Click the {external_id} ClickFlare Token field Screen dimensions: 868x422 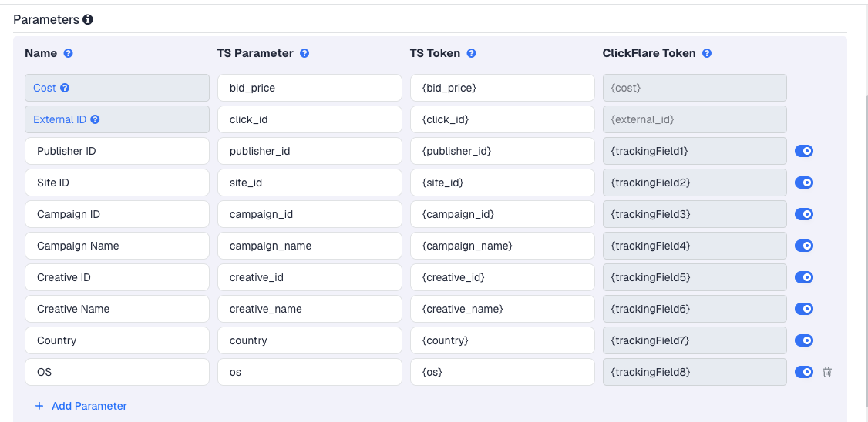tap(695, 119)
